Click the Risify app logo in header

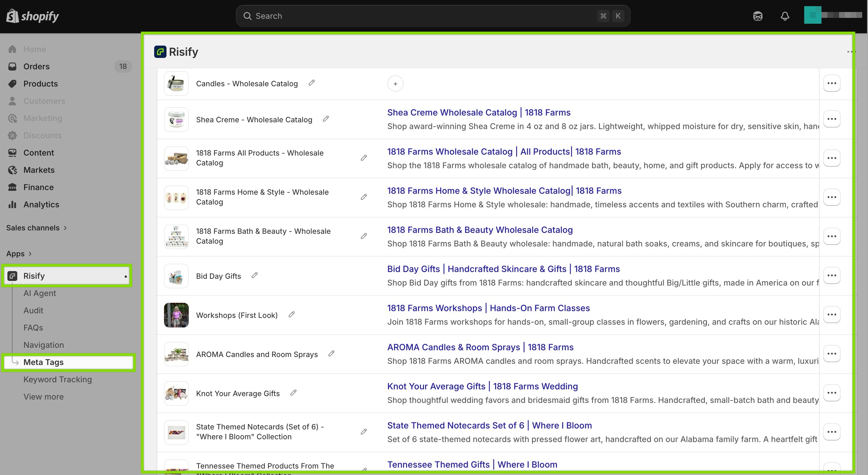(x=160, y=52)
